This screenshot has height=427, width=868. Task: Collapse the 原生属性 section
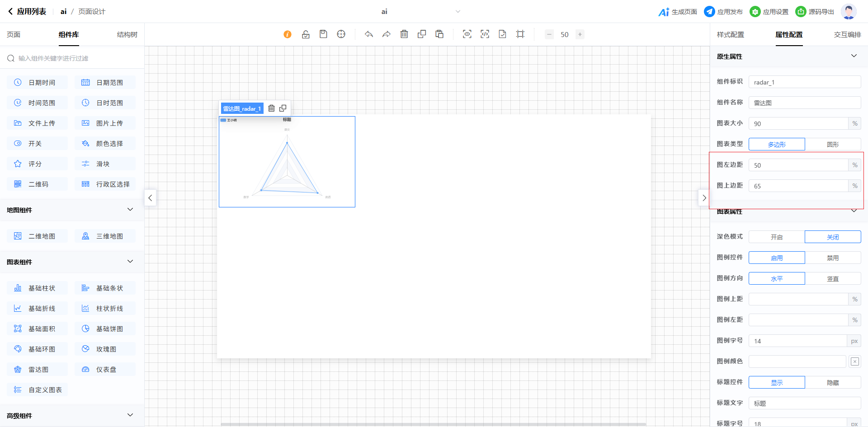pyautogui.click(x=854, y=56)
